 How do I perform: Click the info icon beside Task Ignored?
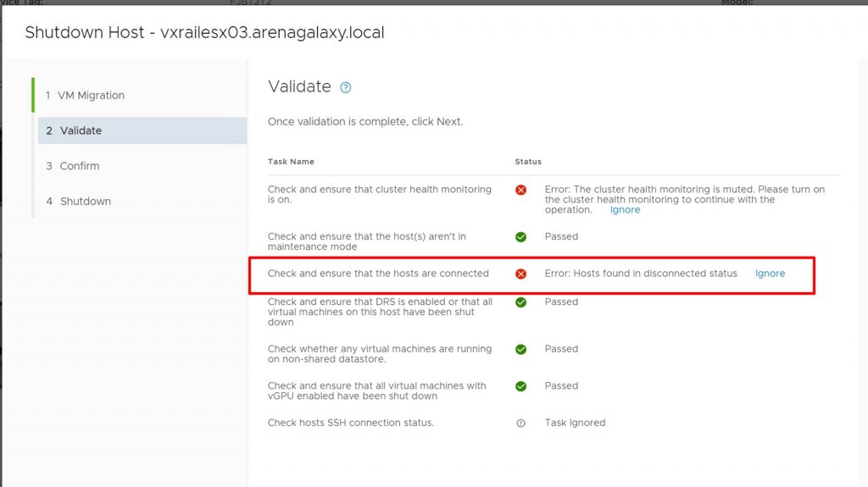521,423
